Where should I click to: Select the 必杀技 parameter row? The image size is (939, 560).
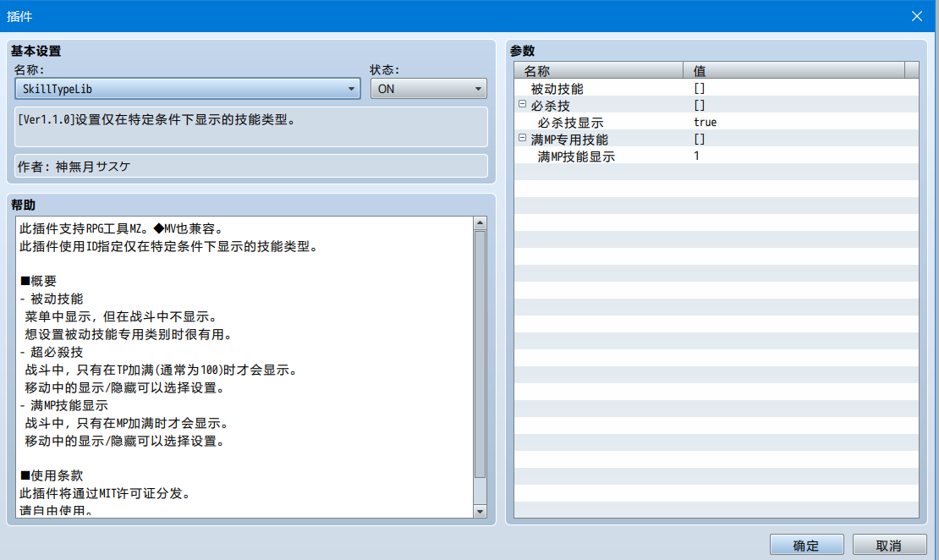717,105
